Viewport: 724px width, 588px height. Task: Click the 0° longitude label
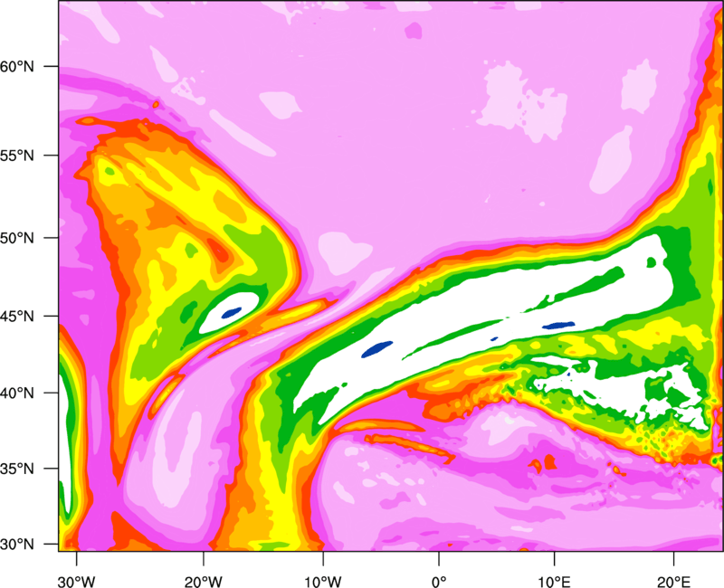point(439,582)
